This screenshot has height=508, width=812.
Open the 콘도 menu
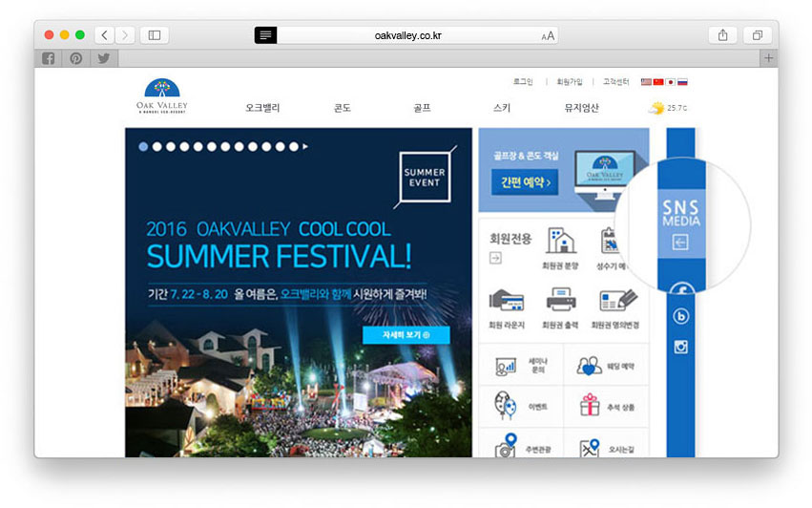[x=342, y=109]
